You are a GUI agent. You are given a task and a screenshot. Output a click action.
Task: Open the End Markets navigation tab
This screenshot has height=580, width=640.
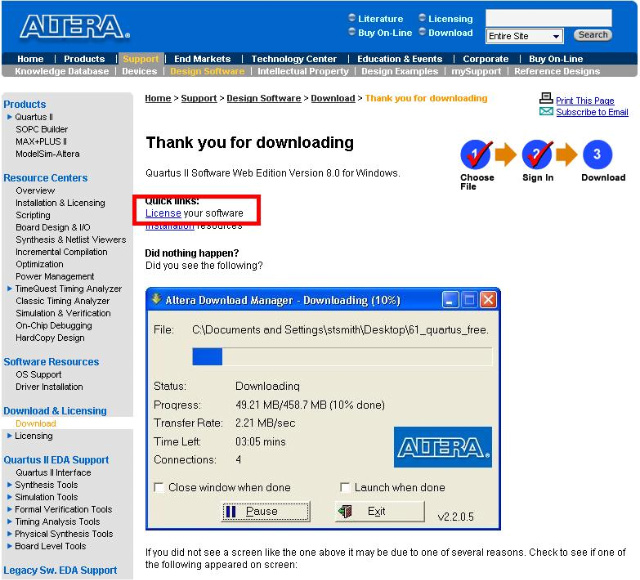pos(202,59)
